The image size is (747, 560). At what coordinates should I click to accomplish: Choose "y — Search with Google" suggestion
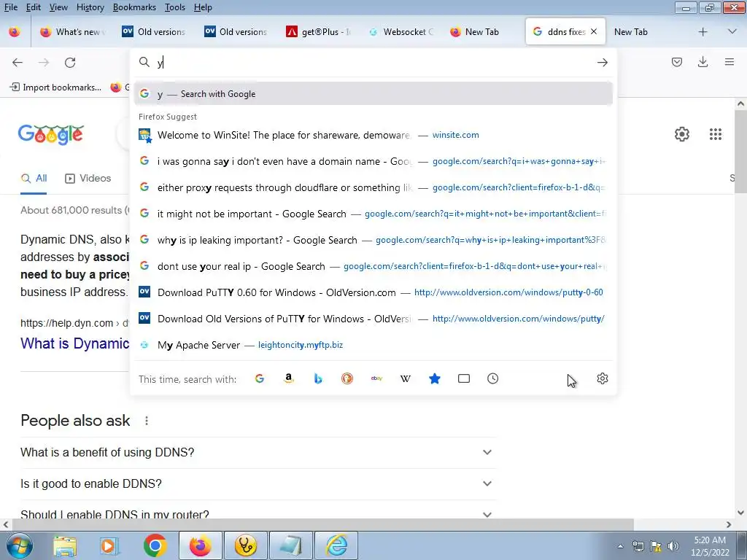pos(373,94)
